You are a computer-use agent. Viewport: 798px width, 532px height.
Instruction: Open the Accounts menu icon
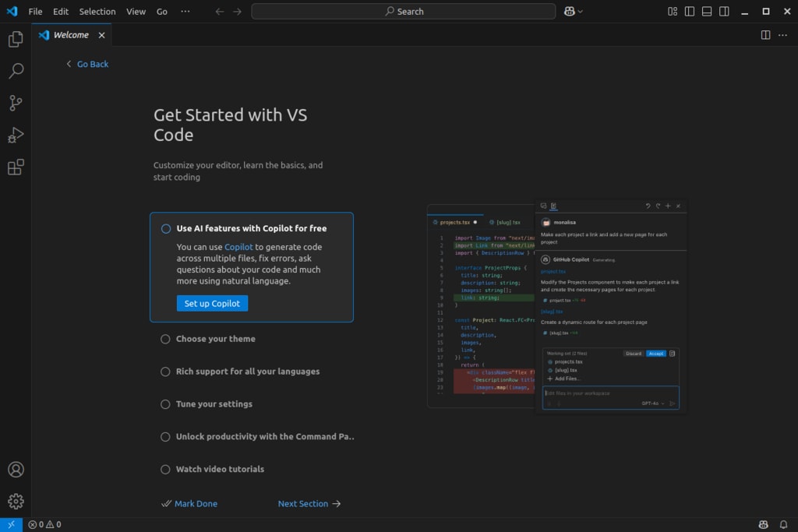tap(16, 470)
